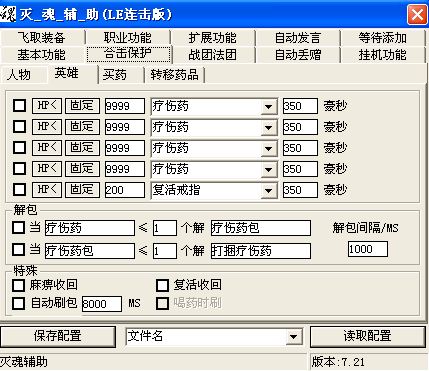429x371 pixels.
Task: Select the 人物 sub-tab
Action: click(23, 74)
